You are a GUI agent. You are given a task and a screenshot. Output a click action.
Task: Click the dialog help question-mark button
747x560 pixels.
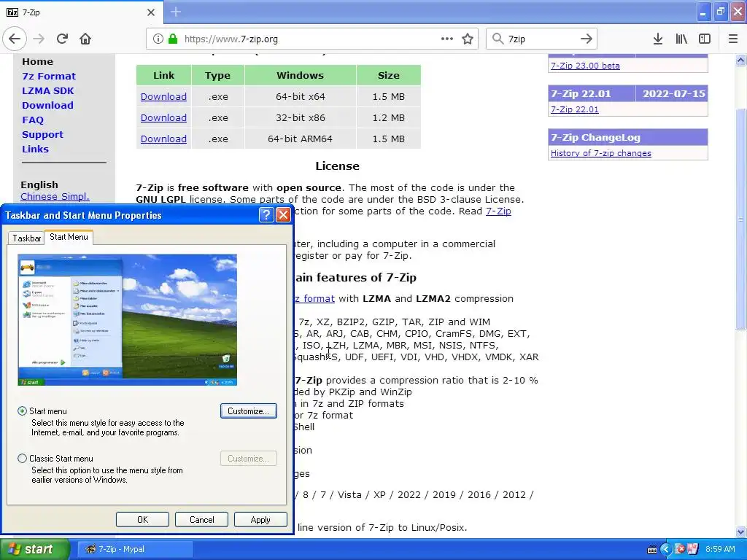pyautogui.click(x=266, y=215)
